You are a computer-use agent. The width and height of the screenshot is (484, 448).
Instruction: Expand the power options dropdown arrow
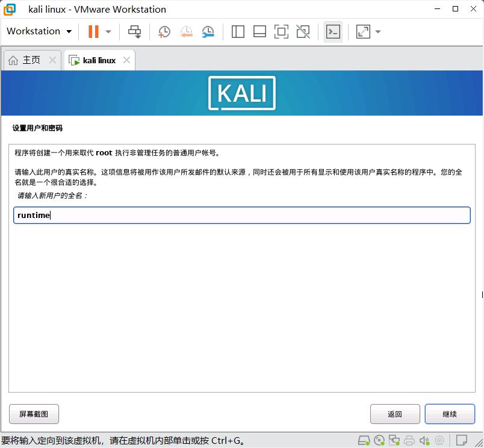pos(108,31)
